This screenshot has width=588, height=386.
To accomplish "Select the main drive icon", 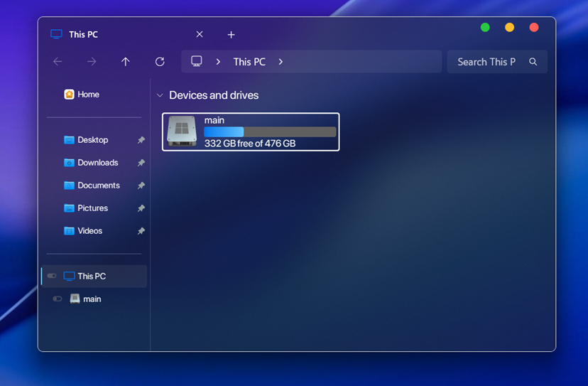I will [x=182, y=131].
